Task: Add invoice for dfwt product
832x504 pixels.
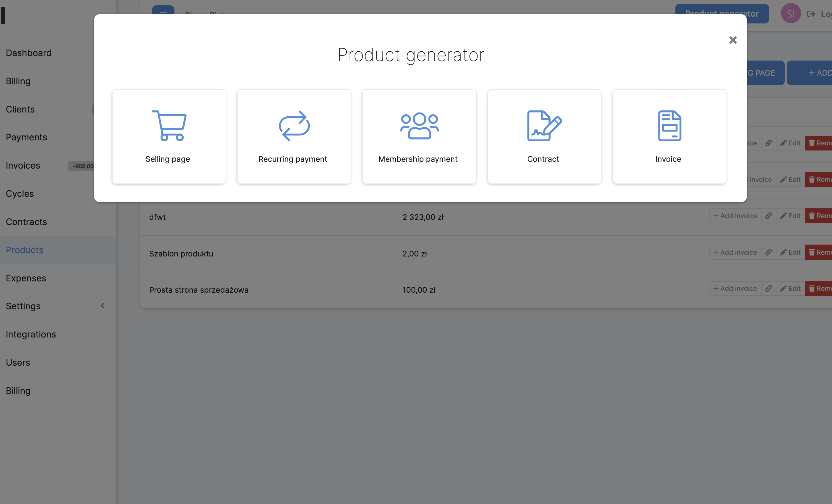Action: click(735, 216)
